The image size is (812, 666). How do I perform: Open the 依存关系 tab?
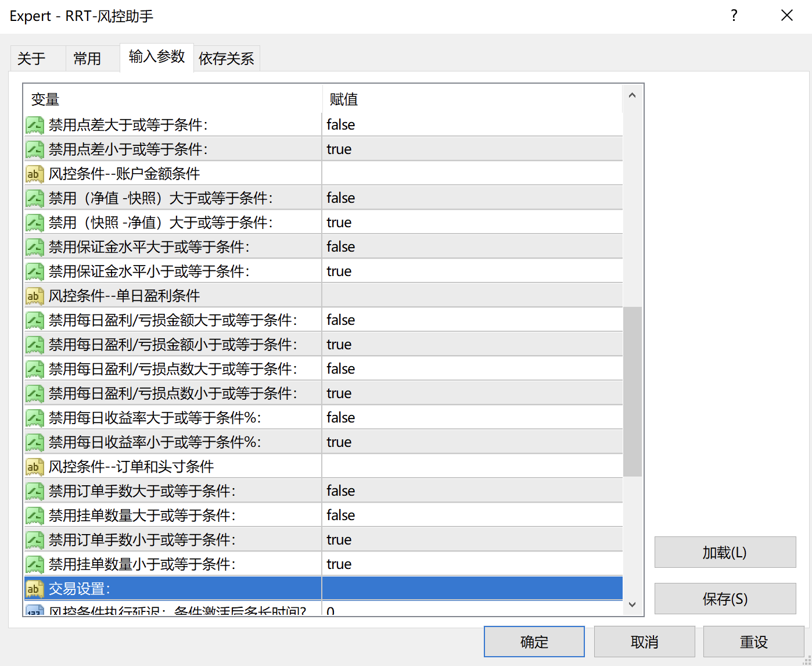click(227, 59)
